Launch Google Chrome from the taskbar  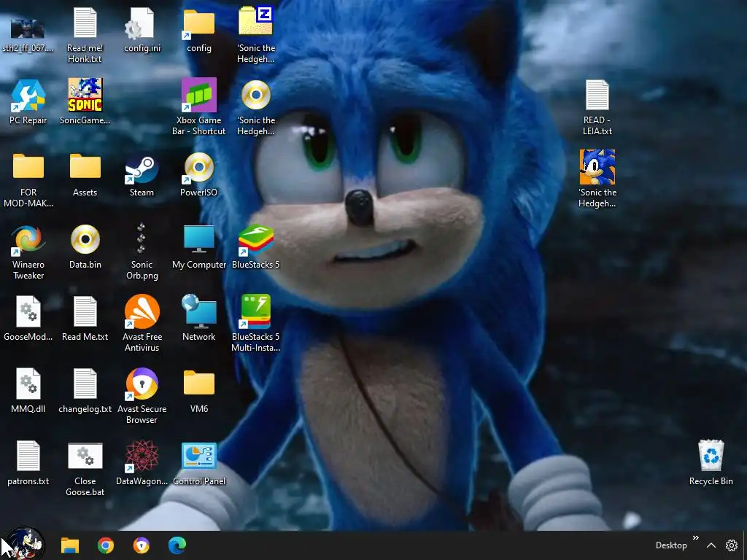[106, 545]
